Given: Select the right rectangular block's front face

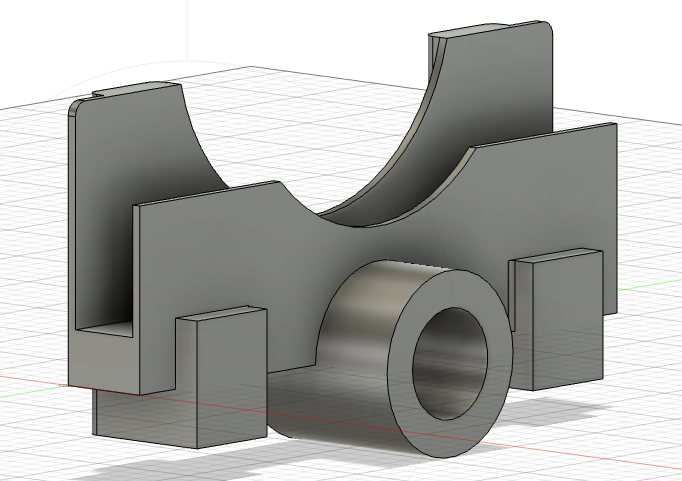Looking at the screenshot, I should (x=568, y=320).
